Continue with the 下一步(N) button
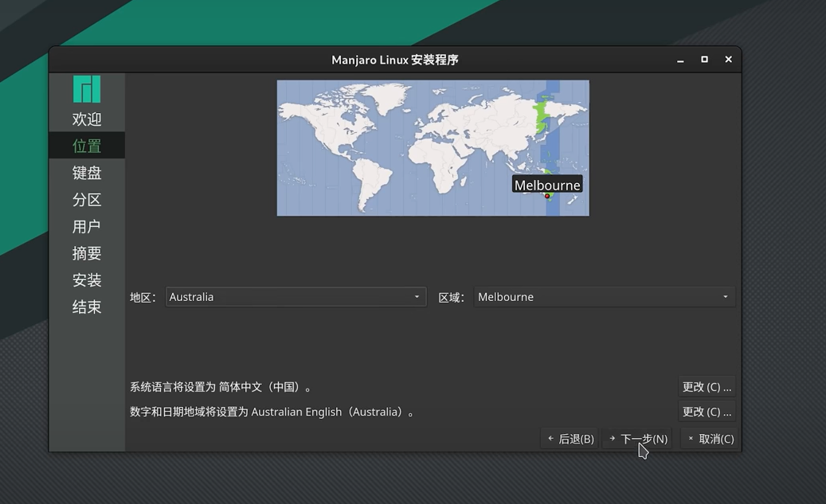826x504 pixels. [x=637, y=439]
